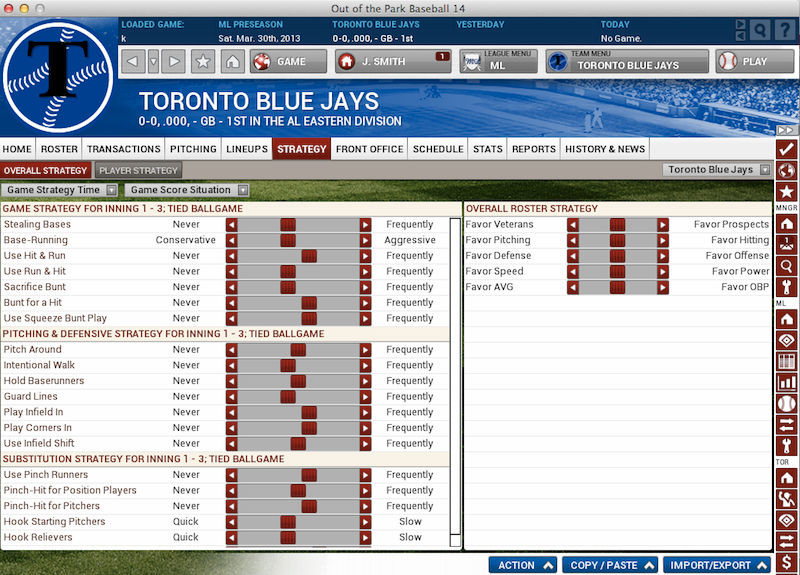Click the Favor Veterans slider thumb
The width and height of the screenshot is (800, 575).
[617, 224]
